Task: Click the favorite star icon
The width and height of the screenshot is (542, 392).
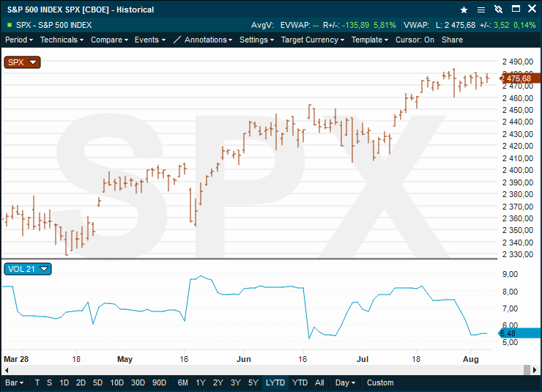Action: click(x=464, y=10)
